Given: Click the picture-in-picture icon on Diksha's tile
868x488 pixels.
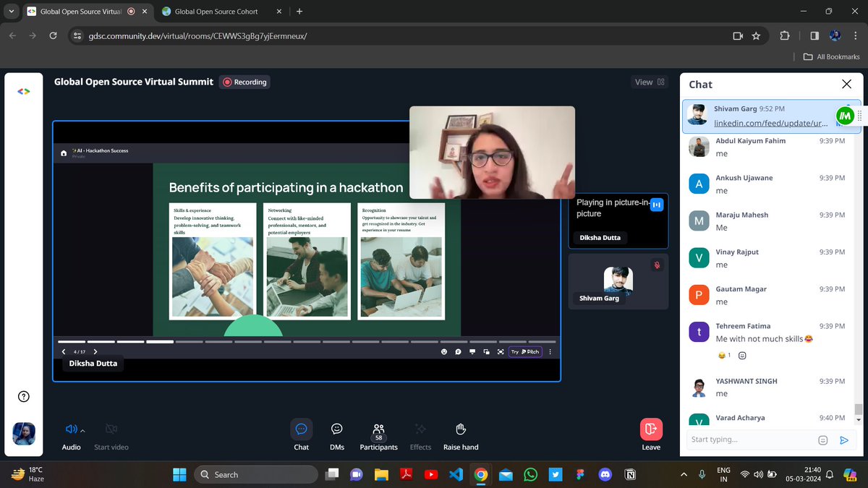Looking at the screenshot, I should (657, 205).
